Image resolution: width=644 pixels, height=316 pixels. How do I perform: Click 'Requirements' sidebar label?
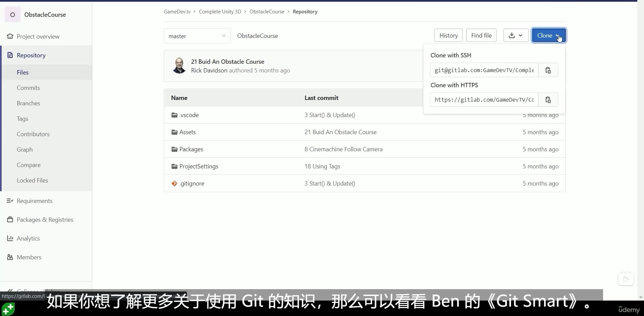[x=35, y=201]
